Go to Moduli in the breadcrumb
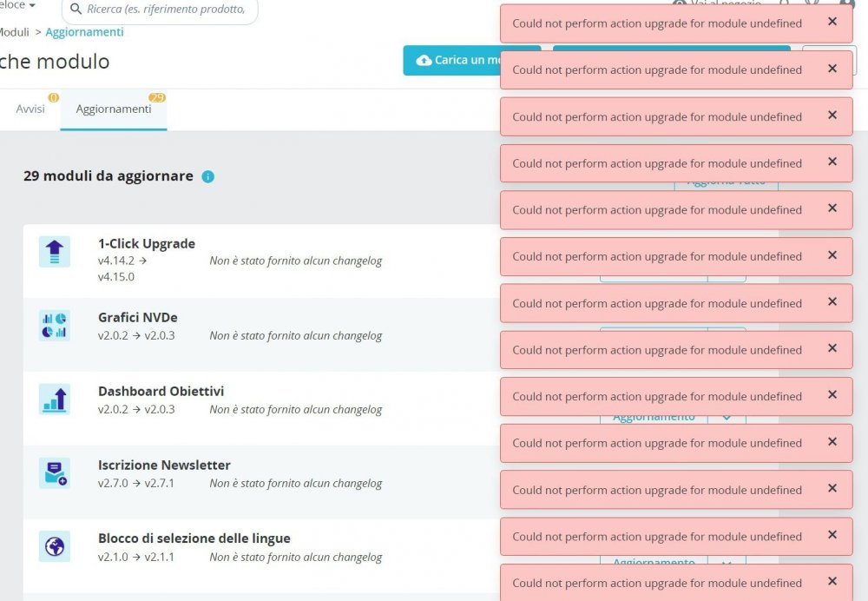 click(15, 32)
